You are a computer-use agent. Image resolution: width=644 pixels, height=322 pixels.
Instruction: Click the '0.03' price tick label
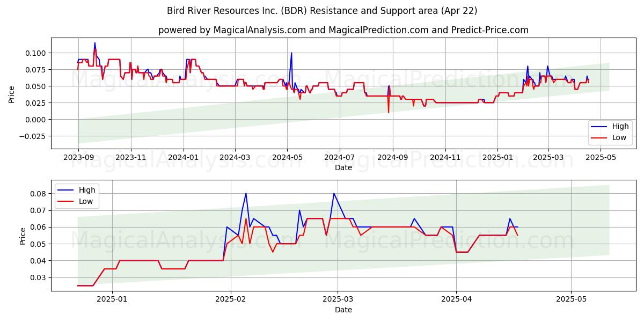pos(38,277)
